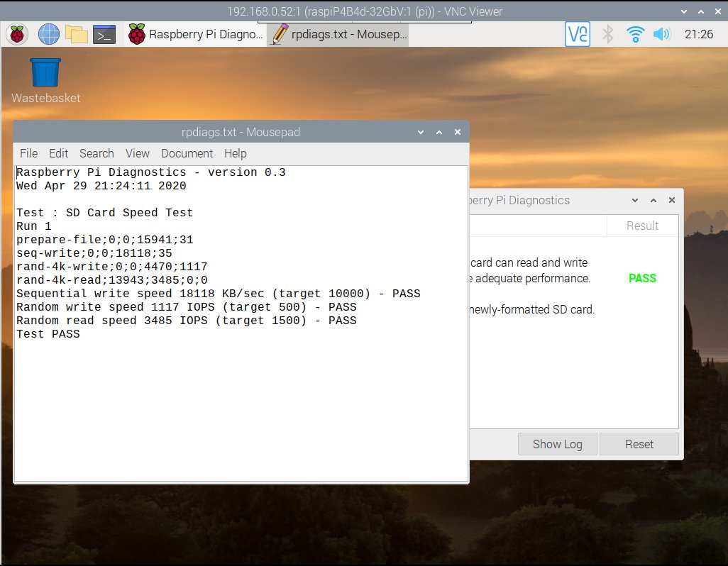Open the Wi-Fi network menu

[634, 34]
